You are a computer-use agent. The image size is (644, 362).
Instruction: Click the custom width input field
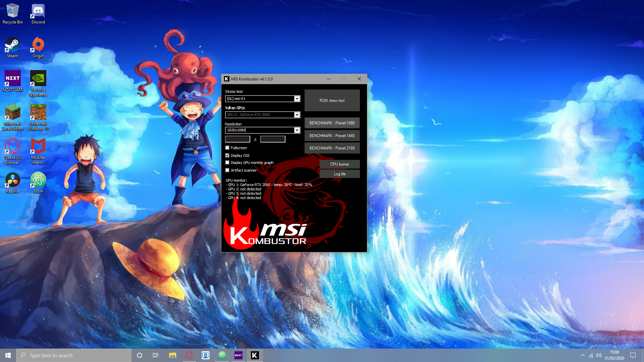pyautogui.click(x=237, y=139)
